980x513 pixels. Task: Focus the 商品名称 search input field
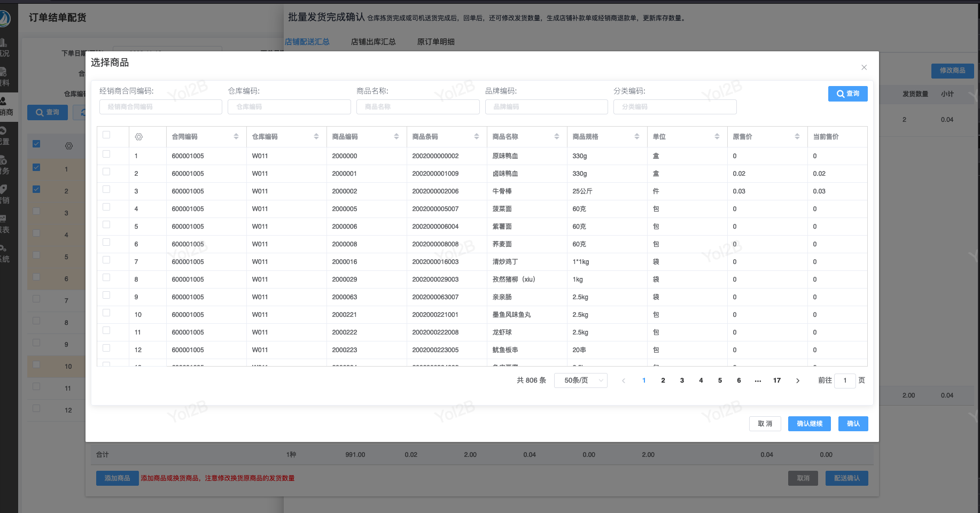418,107
